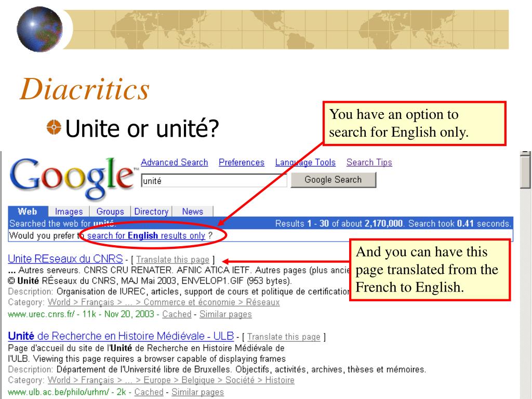The image size is (532, 399).
Task: Click the search box containing unité
Action: [214, 180]
